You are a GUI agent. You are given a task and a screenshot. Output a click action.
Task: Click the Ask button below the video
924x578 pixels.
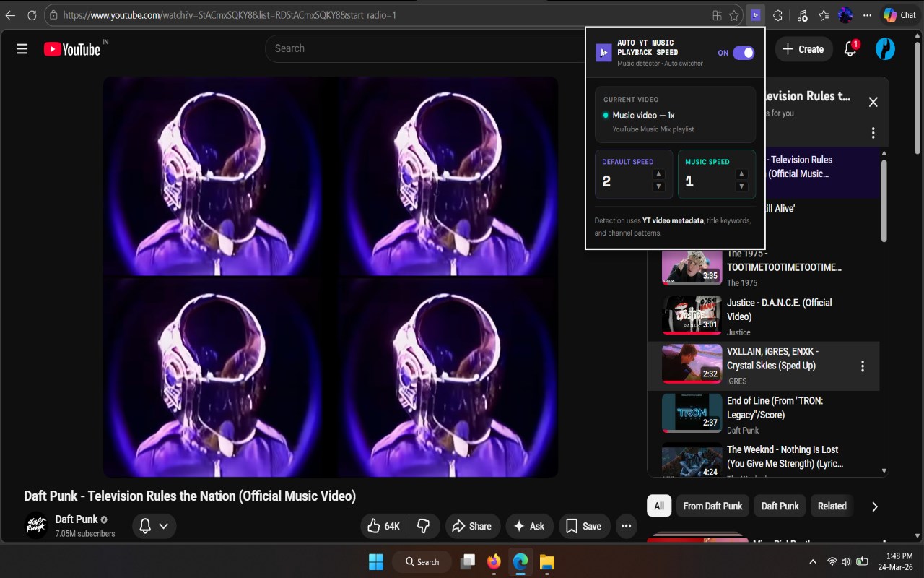pos(529,526)
